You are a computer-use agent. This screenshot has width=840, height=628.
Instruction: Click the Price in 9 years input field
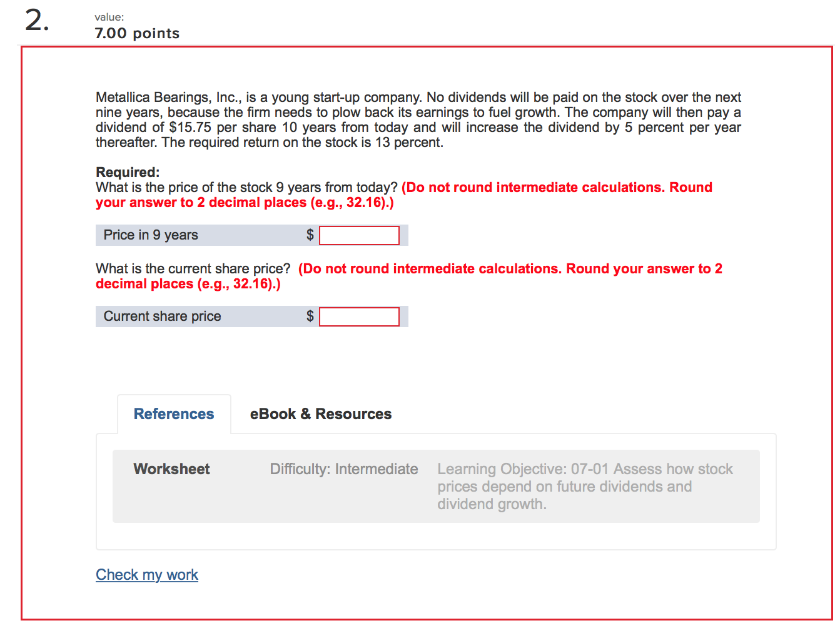click(x=359, y=236)
